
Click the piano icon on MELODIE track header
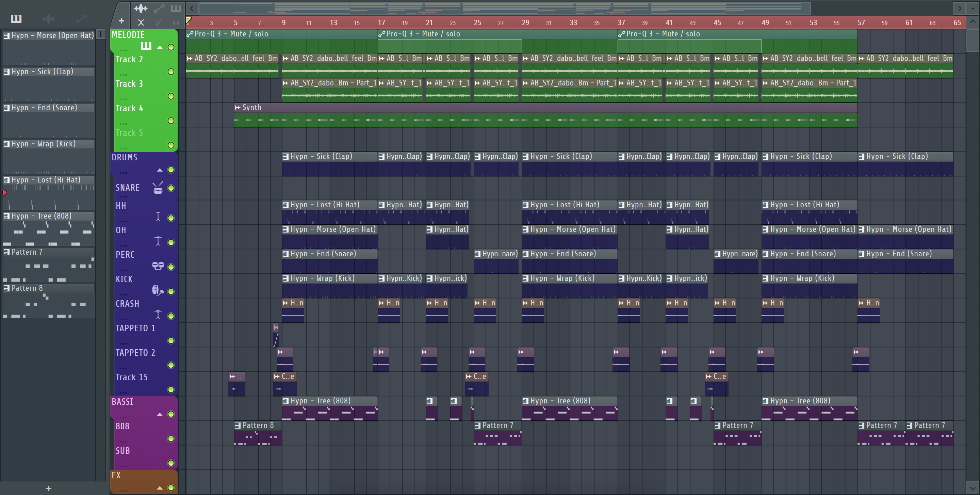click(x=146, y=46)
